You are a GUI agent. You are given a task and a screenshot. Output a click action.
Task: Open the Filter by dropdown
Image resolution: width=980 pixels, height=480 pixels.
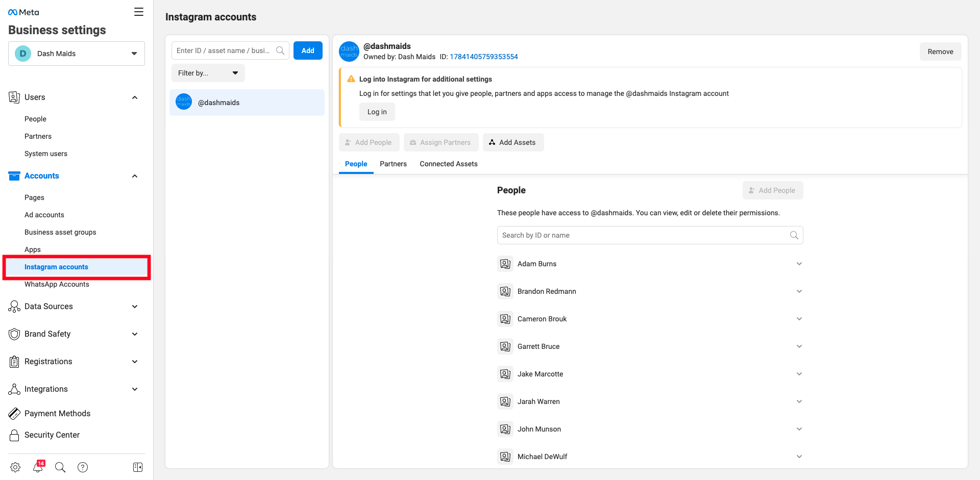point(208,73)
